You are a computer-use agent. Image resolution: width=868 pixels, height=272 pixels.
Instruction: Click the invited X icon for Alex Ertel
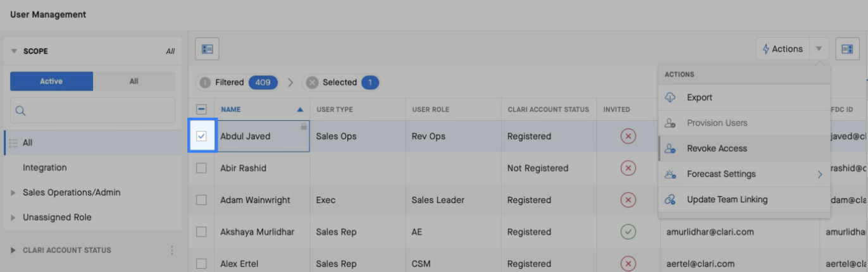[x=628, y=264]
